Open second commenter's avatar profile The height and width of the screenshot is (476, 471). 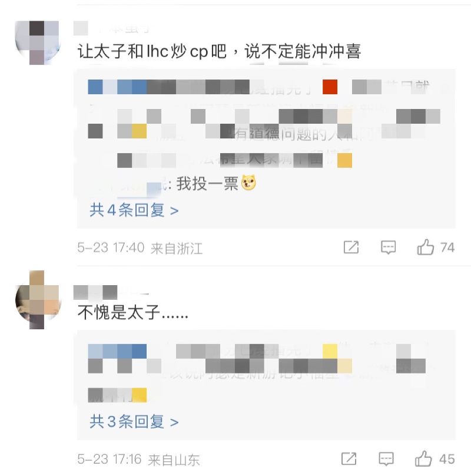tap(37, 300)
